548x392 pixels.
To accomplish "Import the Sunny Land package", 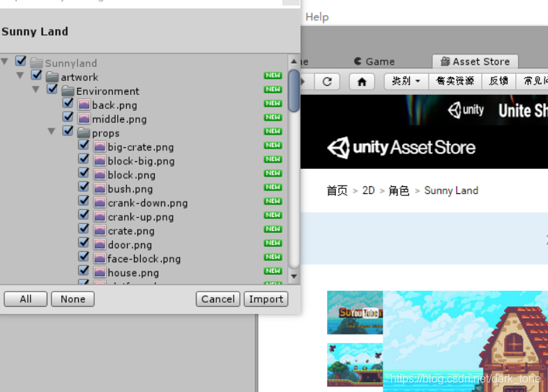I will coord(266,299).
